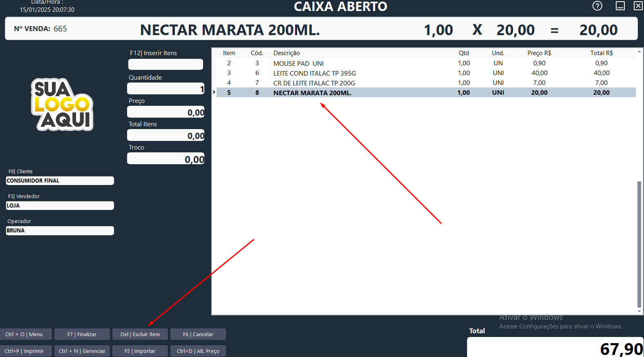Select the NECTAR MARATA 200ML. row
Screen dimensions: 644x357
426,93
